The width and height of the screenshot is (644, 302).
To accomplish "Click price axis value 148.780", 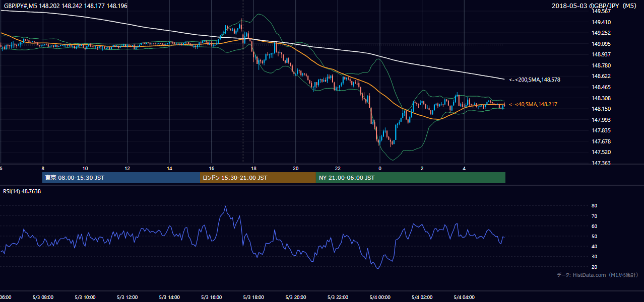I will click(601, 65).
